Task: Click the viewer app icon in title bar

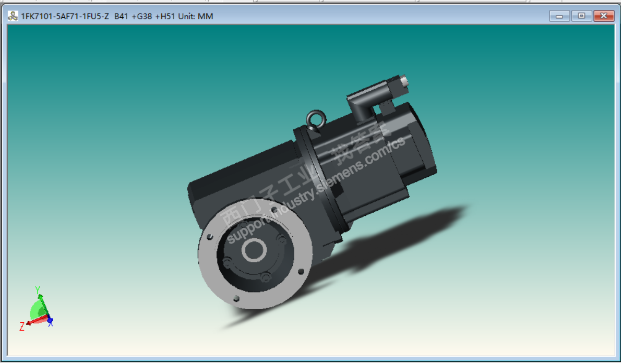Action: click(13, 16)
